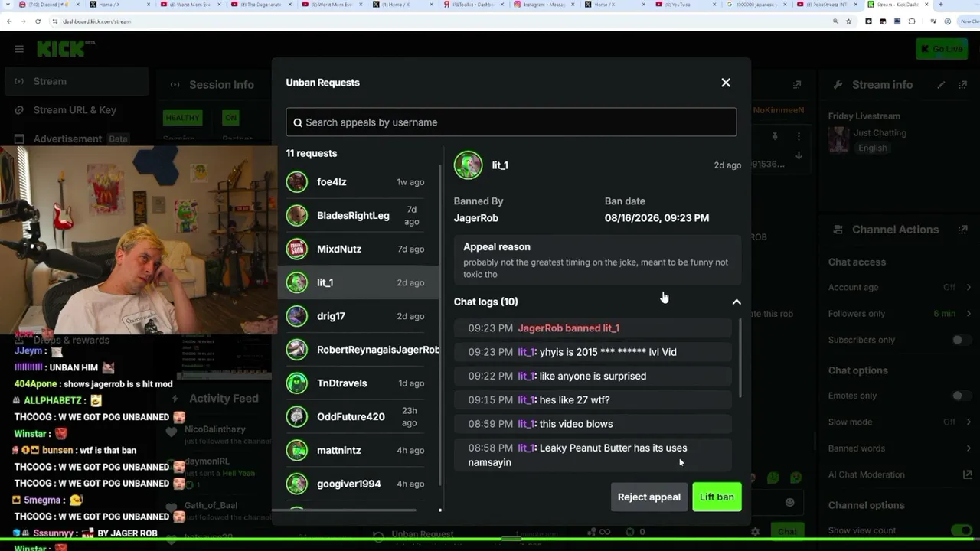This screenshot has width=980, height=551.
Task: Switch to the IRLToolkit Dashboard tab
Action: click(473, 5)
